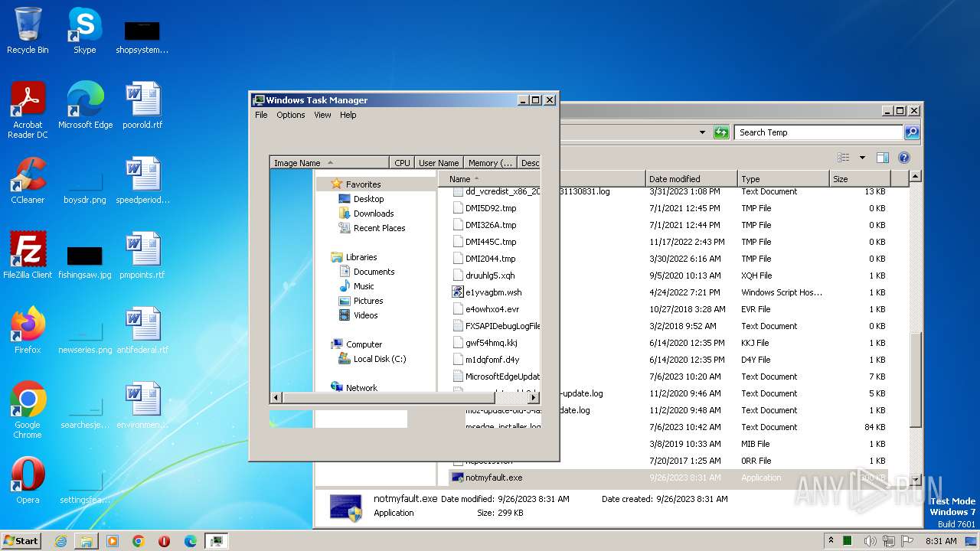Click the Search Temp input field
This screenshot has height=551, width=980.
click(818, 132)
